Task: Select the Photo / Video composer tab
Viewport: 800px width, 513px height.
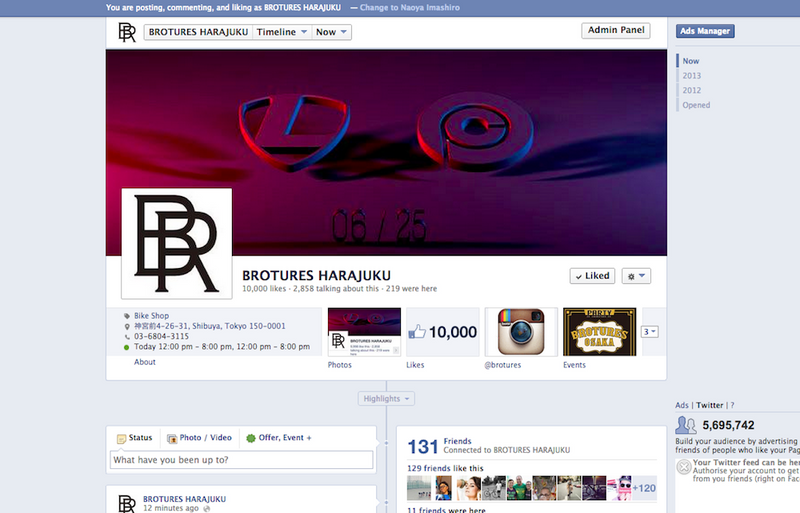Action: click(199, 438)
